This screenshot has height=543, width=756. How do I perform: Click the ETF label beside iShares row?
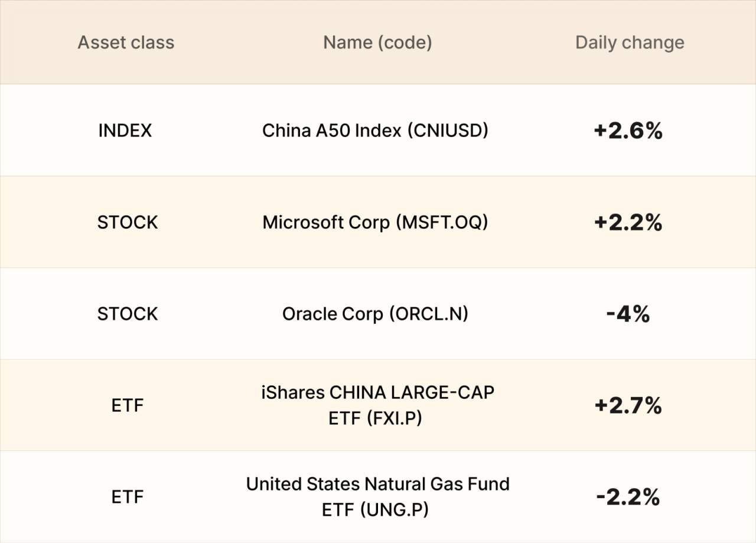click(x=128, y=405)
